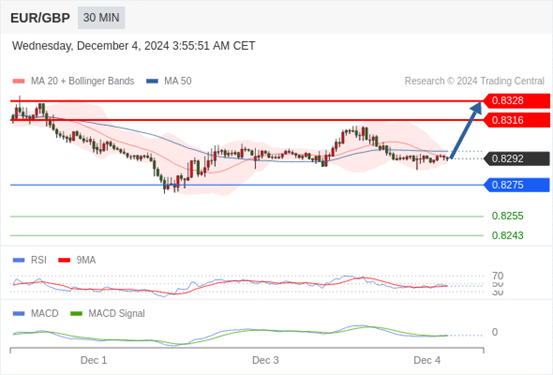The image size is (553, 375).
Task: Toggle the 9MA legend item
Action: click(77, 260)
